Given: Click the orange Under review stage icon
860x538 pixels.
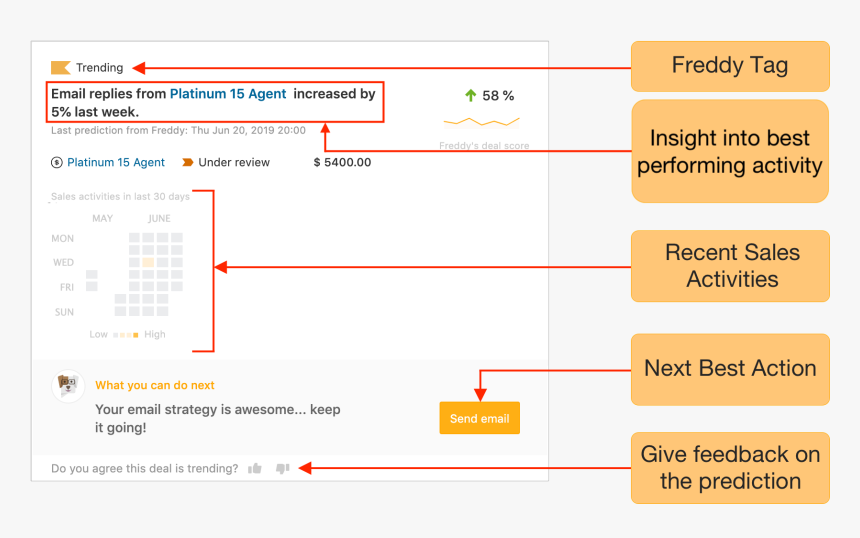Looking at the screenshot, I should 188,162.
